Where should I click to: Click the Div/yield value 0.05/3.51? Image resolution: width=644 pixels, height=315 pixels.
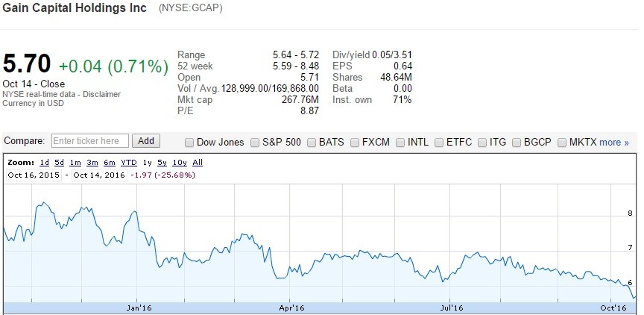coord(392,55)
